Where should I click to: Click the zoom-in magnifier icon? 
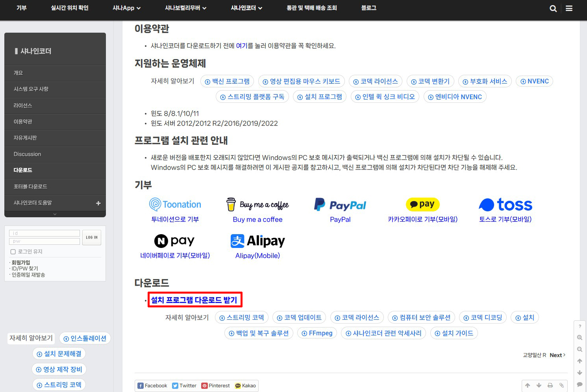pyautogui.click(x=580, y=338)
